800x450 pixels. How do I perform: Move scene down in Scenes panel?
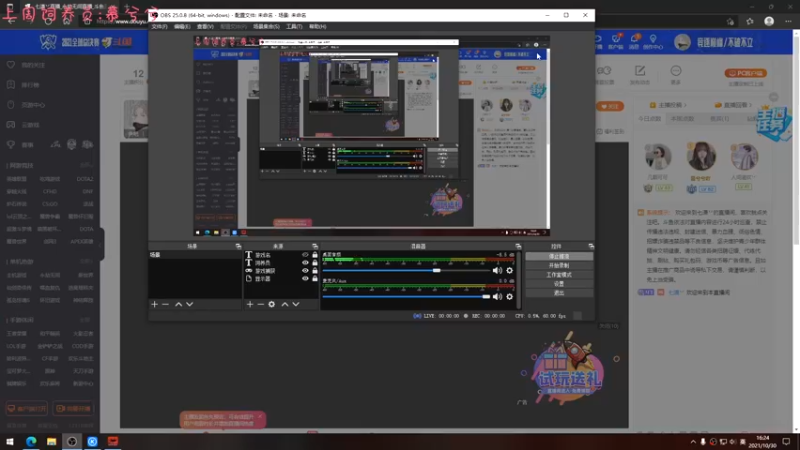[189, 304]
